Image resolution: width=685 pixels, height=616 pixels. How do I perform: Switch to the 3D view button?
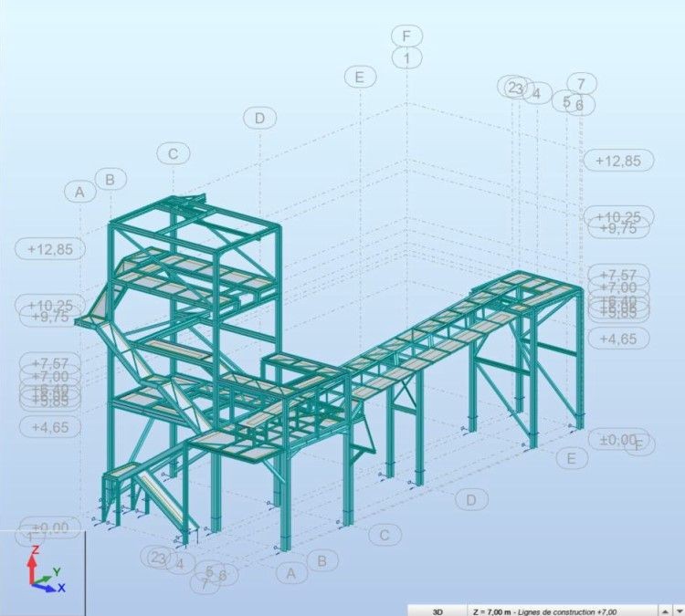click(x=437, y=609)
